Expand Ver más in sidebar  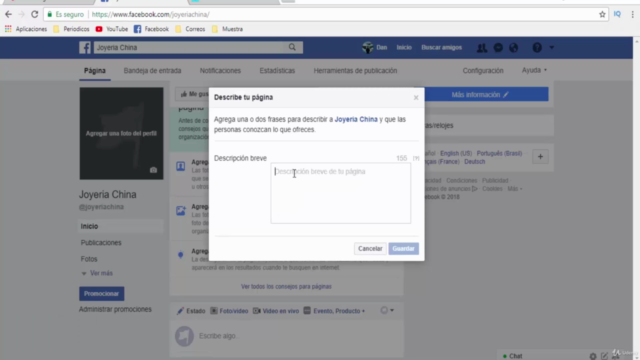(x=97, y=273)
